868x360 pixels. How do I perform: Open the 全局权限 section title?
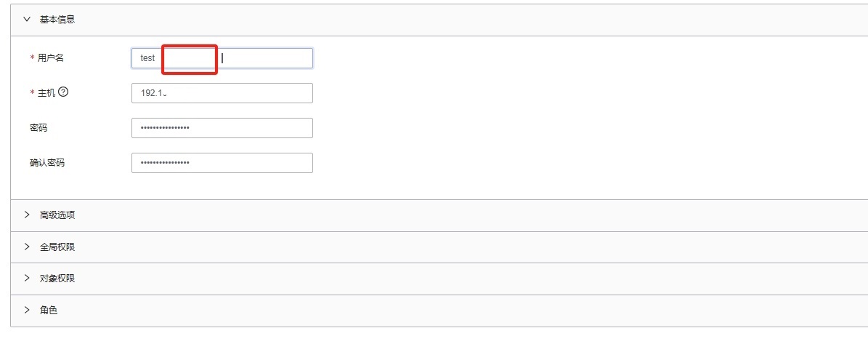coord(57,247)
